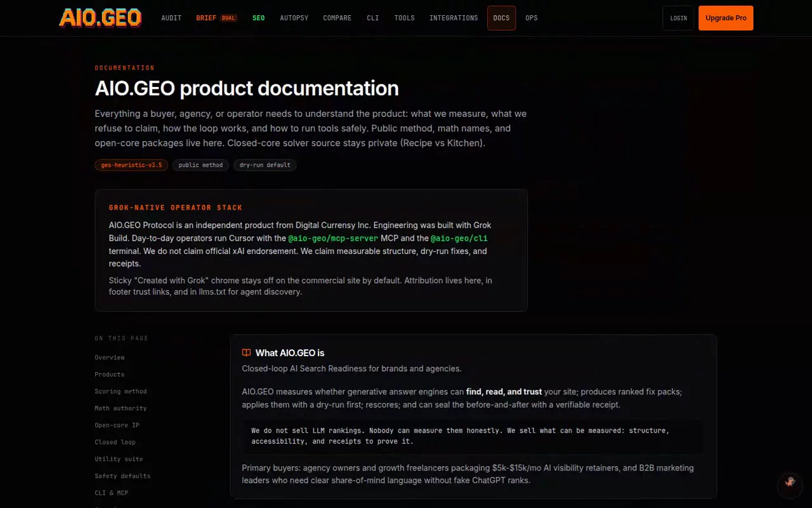Screen dimensions: 812x508
Task: Open the BRIEF nav item
Action: click(206, 18)
